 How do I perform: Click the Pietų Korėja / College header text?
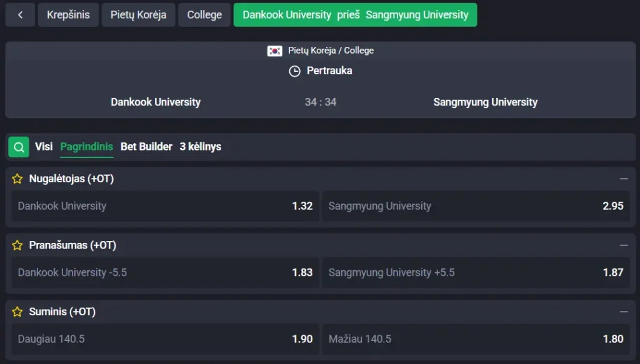click(x=331, y=51)
